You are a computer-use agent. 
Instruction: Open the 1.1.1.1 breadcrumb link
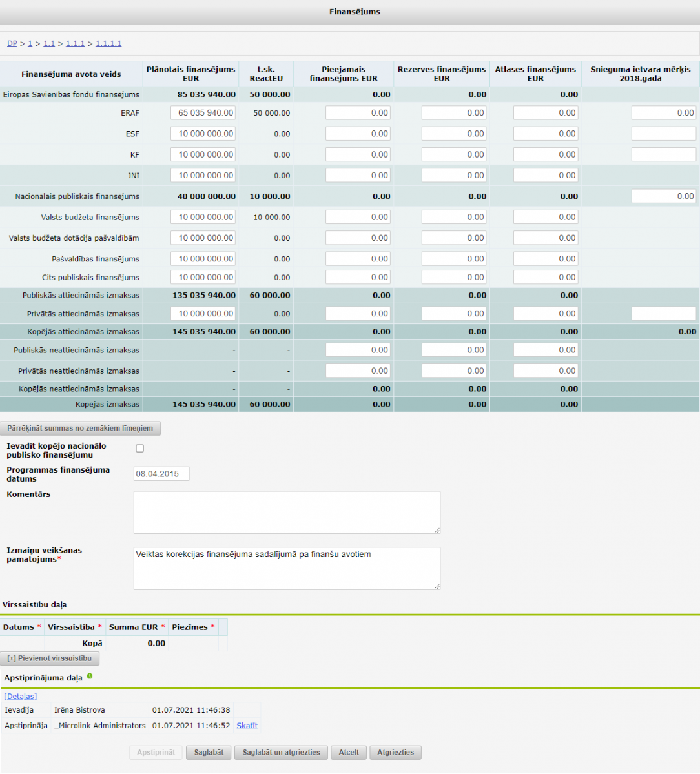pyautogui.click(x=108, y=43)
